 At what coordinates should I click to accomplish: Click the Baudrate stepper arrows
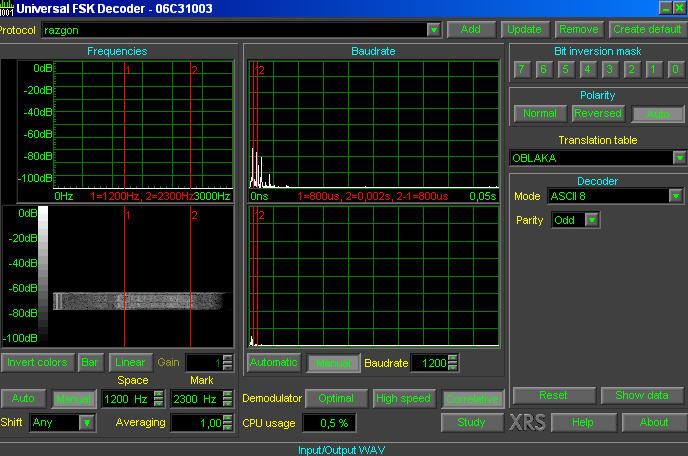[x=453, y=363]
